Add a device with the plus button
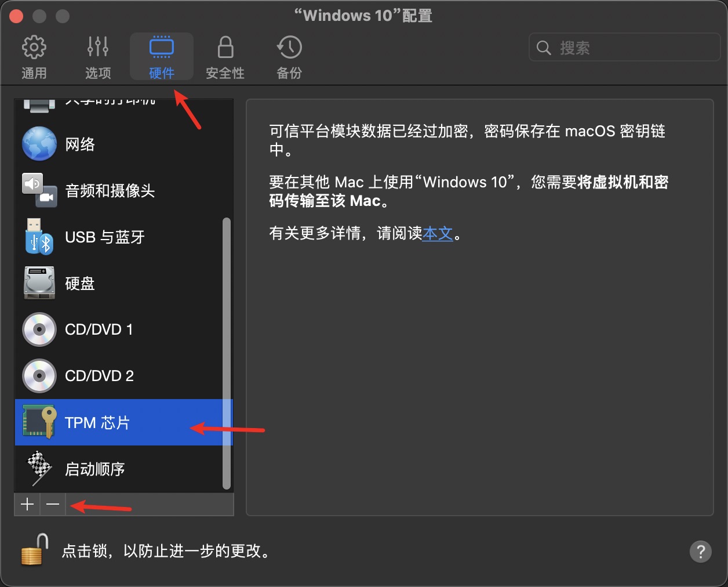 [x=27, y=505]
